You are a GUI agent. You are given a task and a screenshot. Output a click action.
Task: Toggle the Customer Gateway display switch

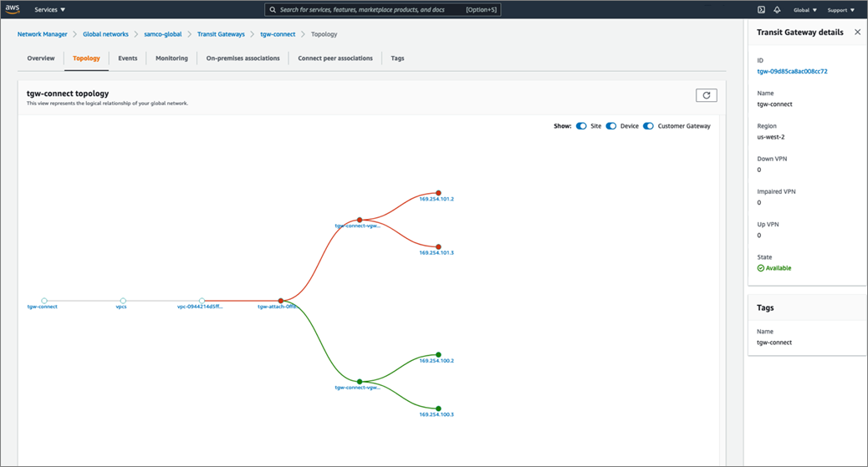(648, 126)
